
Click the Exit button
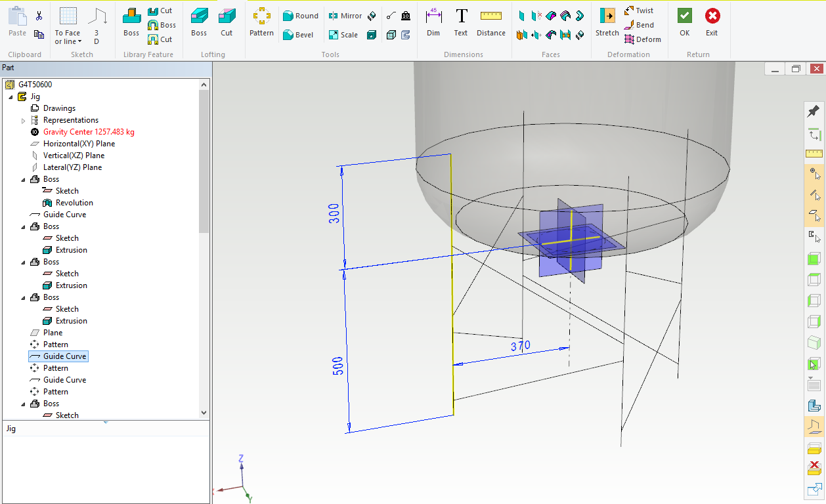click(x=712, y=22)
